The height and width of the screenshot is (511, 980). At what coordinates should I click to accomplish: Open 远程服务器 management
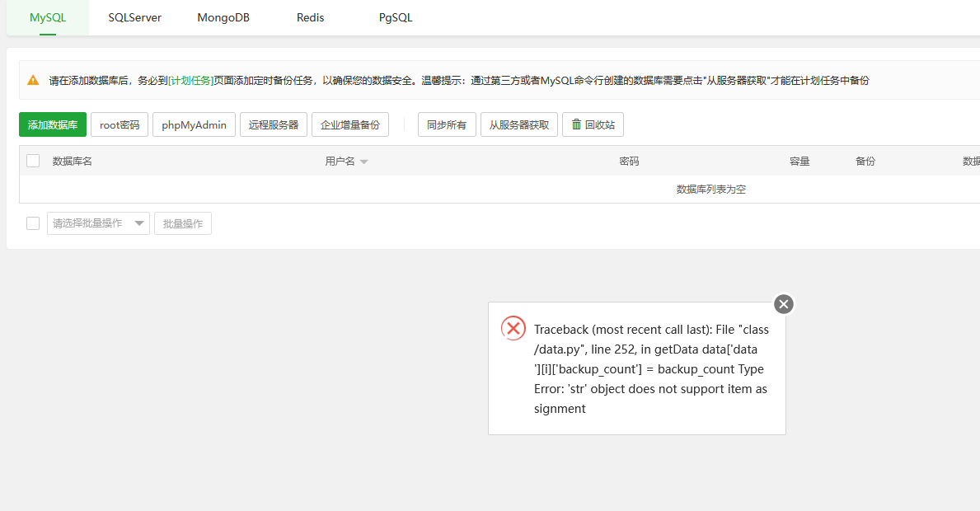[273, 125]
